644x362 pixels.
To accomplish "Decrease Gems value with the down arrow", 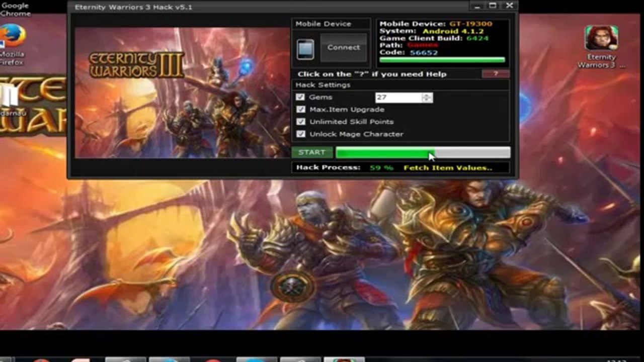I will 427,100.
